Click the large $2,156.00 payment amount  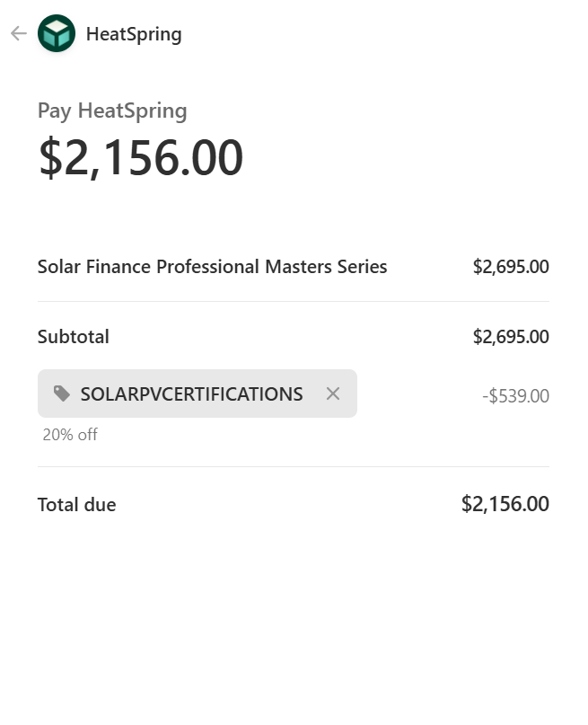point(140,158)
